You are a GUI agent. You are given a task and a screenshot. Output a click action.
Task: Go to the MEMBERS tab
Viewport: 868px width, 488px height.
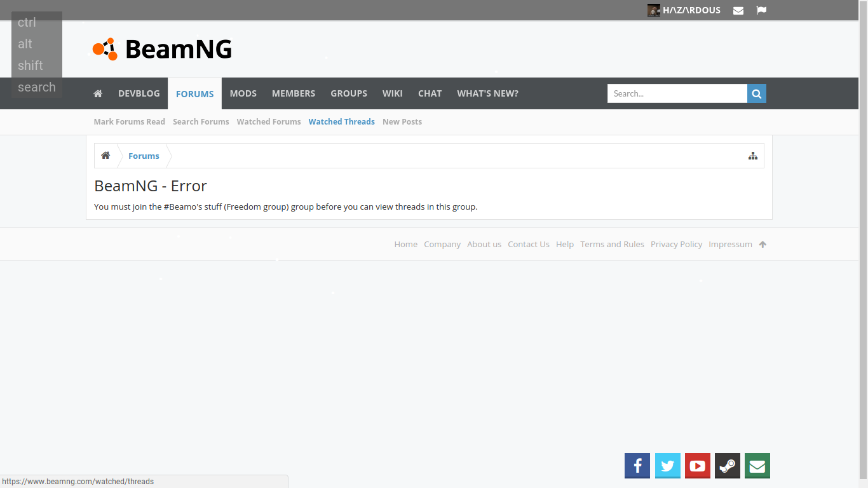[294, 93]
